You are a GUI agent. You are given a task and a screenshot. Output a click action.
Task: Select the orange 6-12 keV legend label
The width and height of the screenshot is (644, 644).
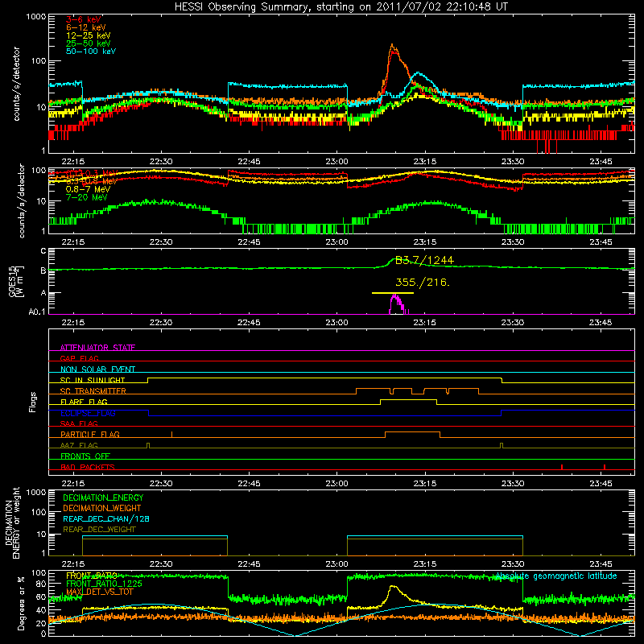[x=85, y=27]
